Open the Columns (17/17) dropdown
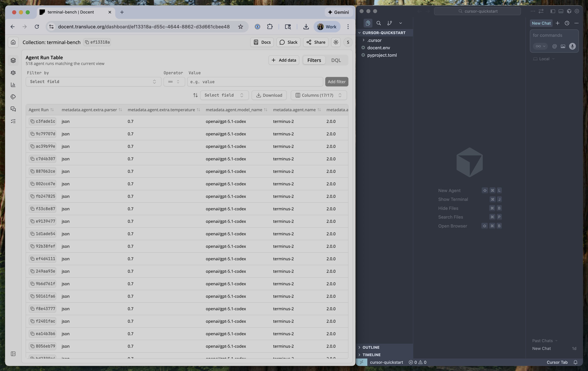588x371 pixels. (318, 95)
